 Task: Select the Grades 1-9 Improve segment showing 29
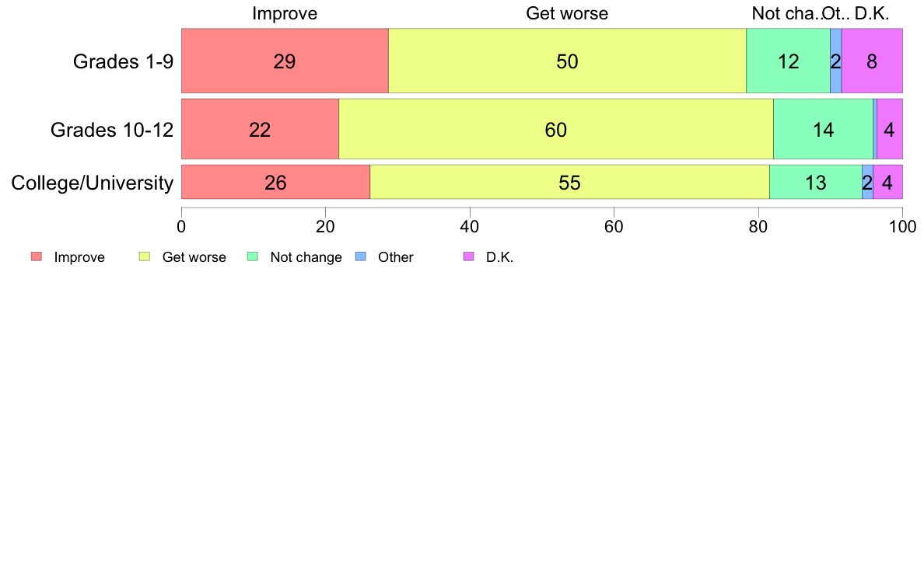tap(285, 61)
